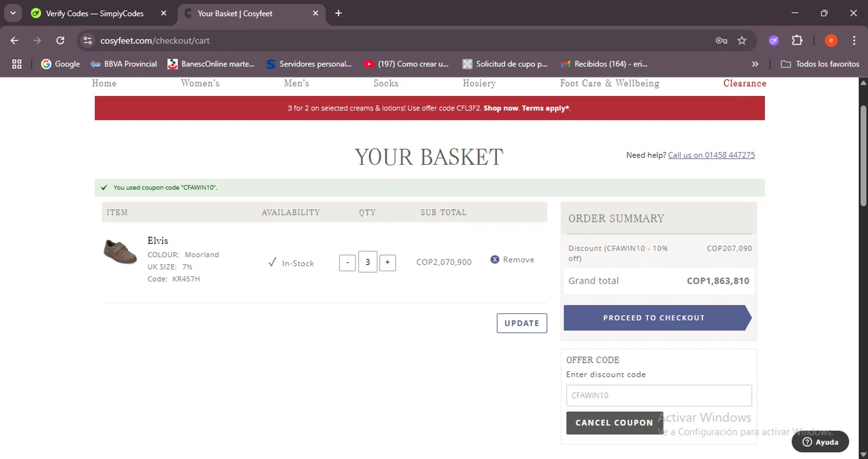Viewport: 868px width, 459px height.
Task: Click Grand total COP1,863,810 amount
Action: pyautogui.click(x=718, y=281)
